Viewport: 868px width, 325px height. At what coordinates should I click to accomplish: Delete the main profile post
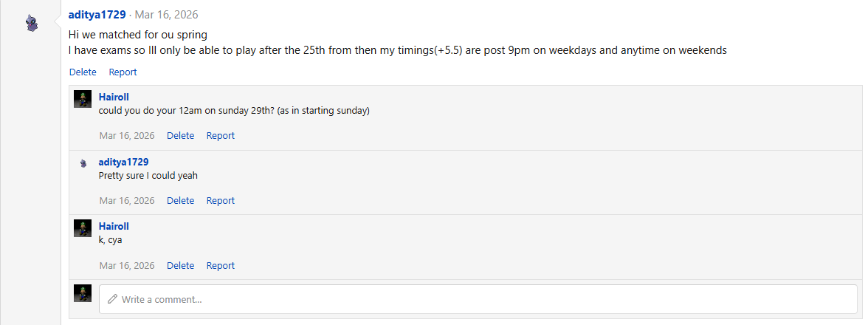pyautogui.click(x=83, y=72)
